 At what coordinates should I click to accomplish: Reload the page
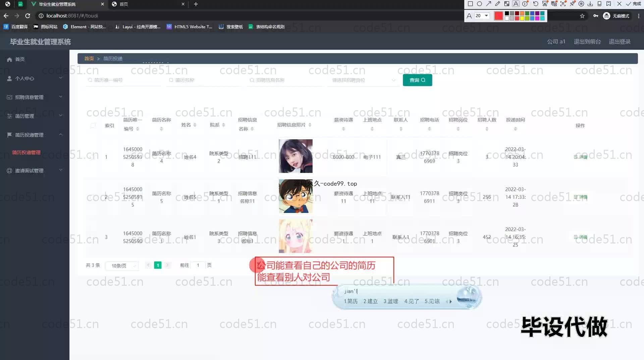[28, 16]
